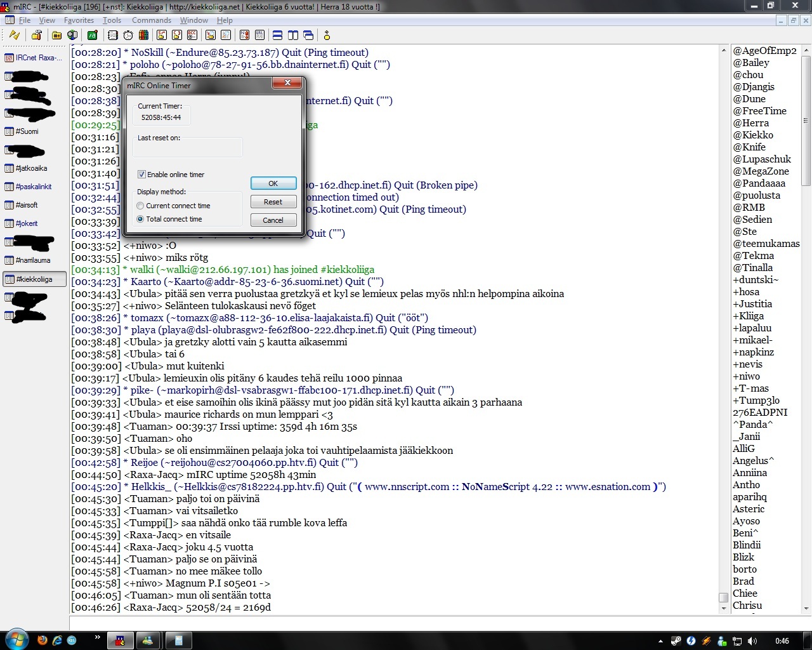Open mIRC Options hammer icon
Image resolution: width=812 pixels, height=650 pixels.
point(36,36)
